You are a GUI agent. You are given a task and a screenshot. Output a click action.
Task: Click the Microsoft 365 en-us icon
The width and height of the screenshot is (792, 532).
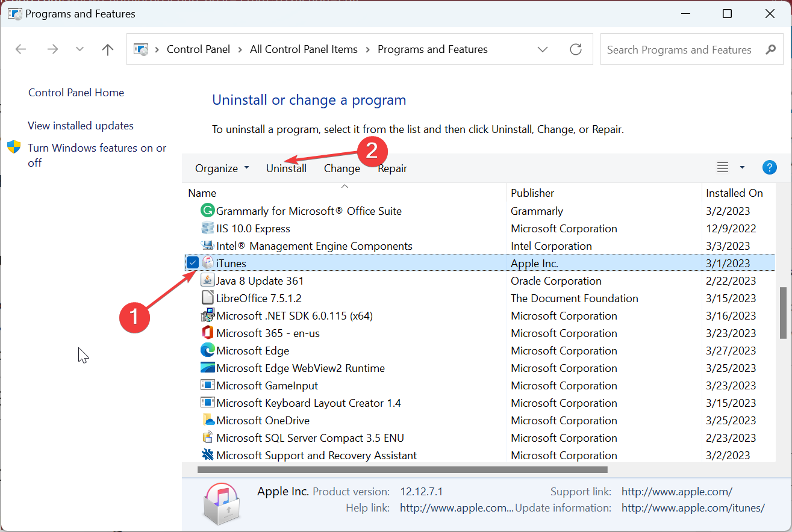tap(207, 333)
